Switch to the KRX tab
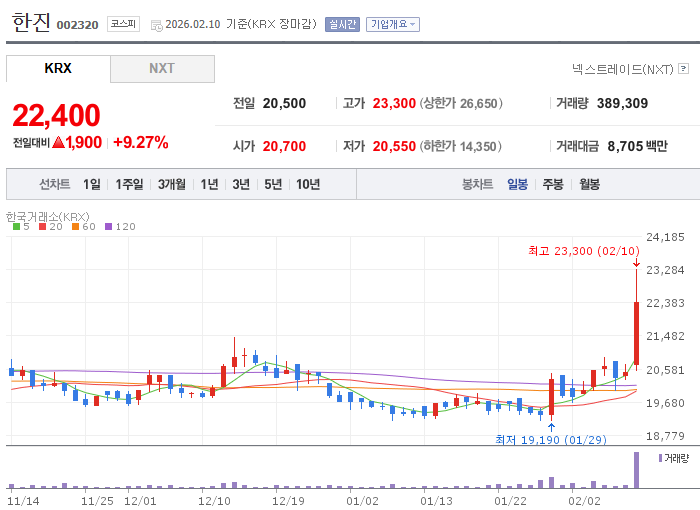Screen dimensions: 700x510 click(58, 68)
